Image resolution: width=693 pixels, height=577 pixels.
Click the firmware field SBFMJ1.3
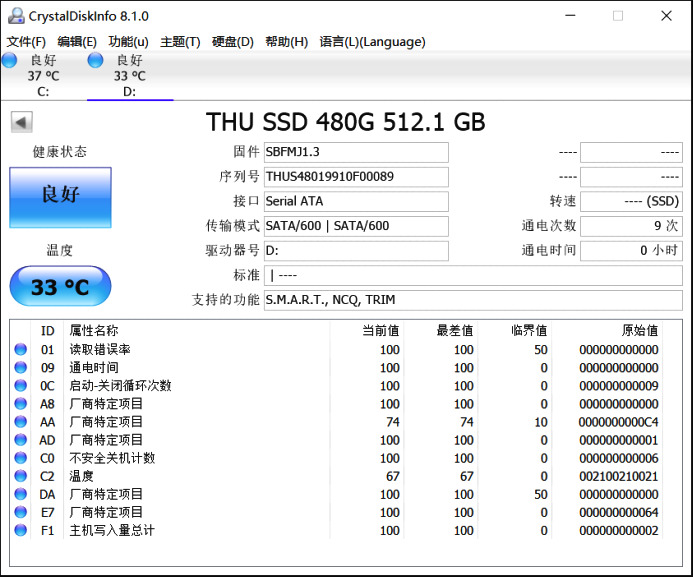pyautogui.click(x=356, y=152)
